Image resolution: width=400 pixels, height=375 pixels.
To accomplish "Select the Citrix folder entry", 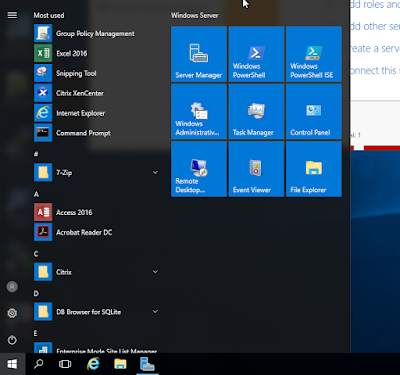I will [97, 272].
